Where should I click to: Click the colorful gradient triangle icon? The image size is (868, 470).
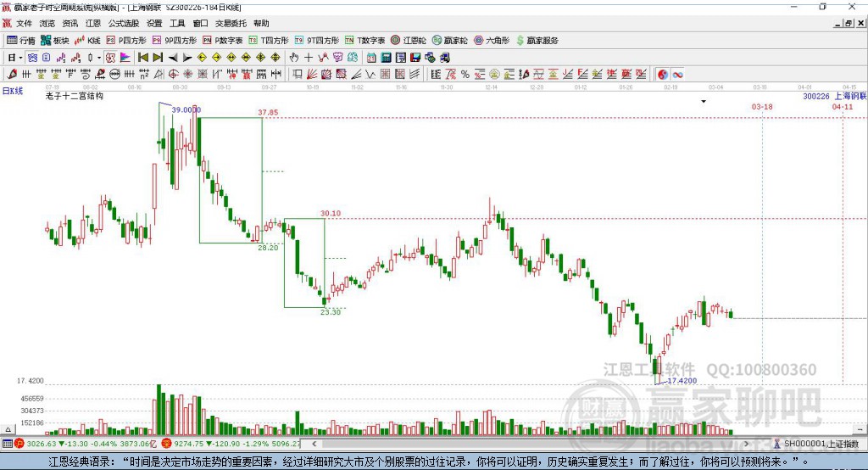pos(125,58)
